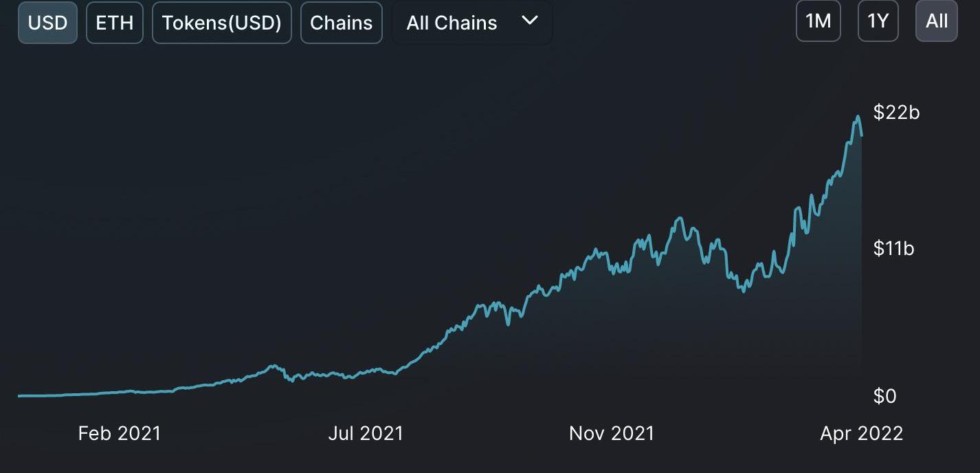Image resolution: width=980 pixels, height=473 pixels.
Task: Click the Jul 2021 date label
Action: (x=366, y=434)
